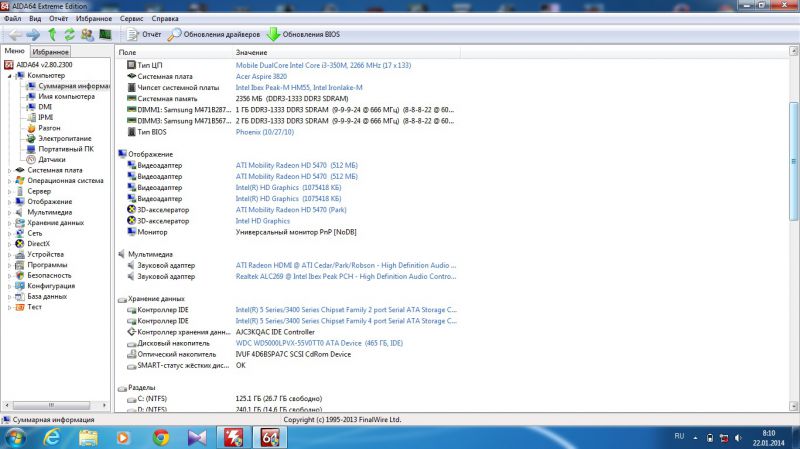Screen dimensions: 800x449
Task: Go up one level with green arrow
Action: 52,35
